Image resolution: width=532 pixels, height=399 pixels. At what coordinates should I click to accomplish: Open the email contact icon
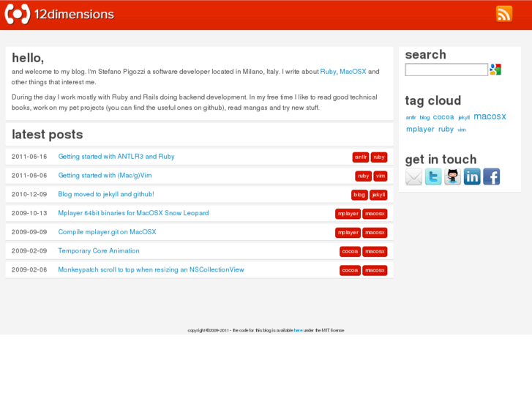[414, 176]
